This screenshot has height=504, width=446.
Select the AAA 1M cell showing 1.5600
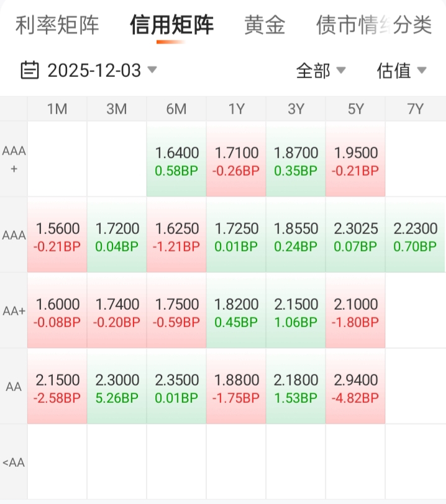(57, 236)
